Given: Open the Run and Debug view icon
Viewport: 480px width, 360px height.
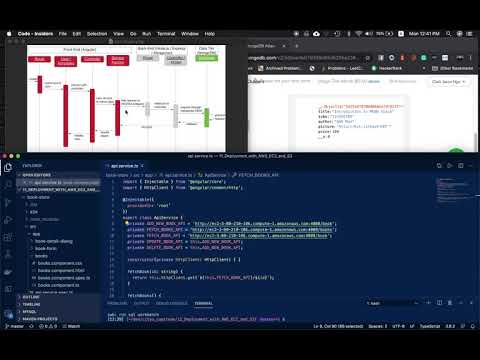Looking at the screenshot, I should (x=8, y=220).
